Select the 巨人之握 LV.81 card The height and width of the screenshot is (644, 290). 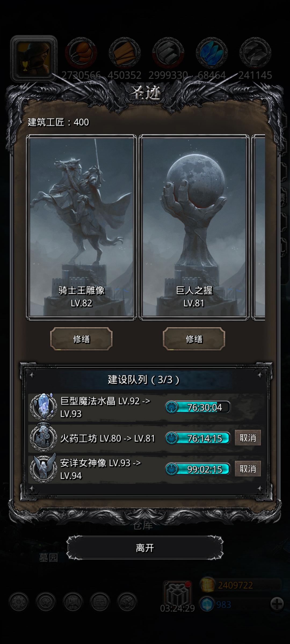tap(194, 228)
